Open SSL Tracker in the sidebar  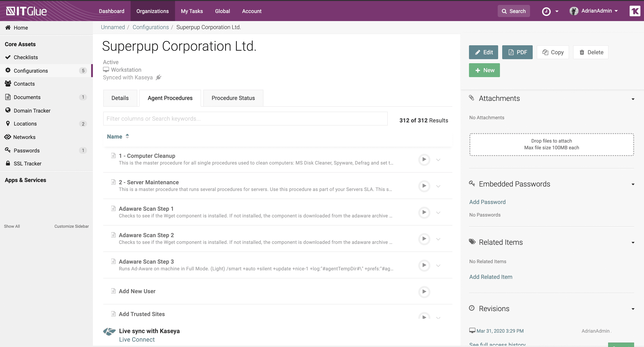coord(28,163)
